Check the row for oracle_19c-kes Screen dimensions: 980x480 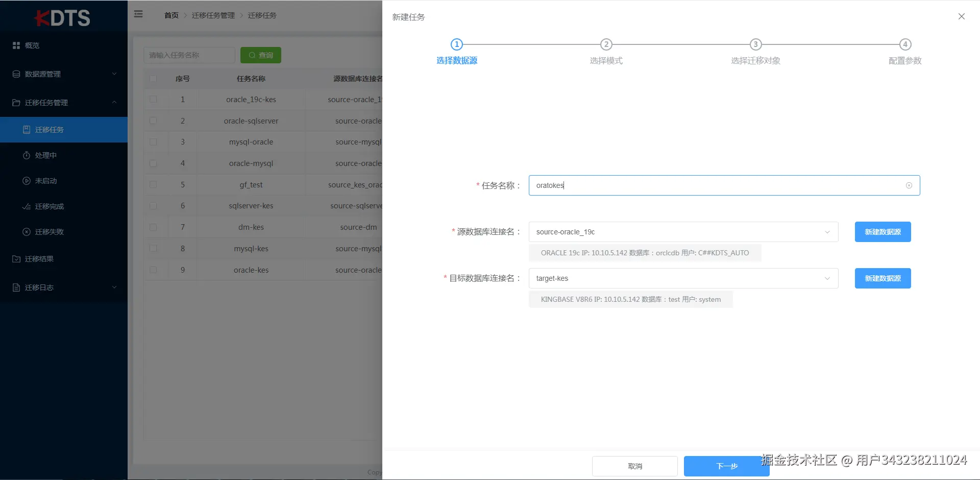pyautogui.click(x=153, y=99)
